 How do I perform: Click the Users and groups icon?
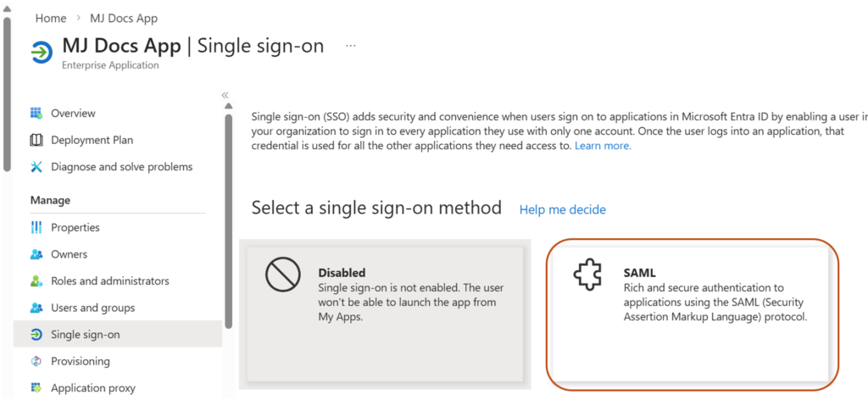tap(36, 308)
